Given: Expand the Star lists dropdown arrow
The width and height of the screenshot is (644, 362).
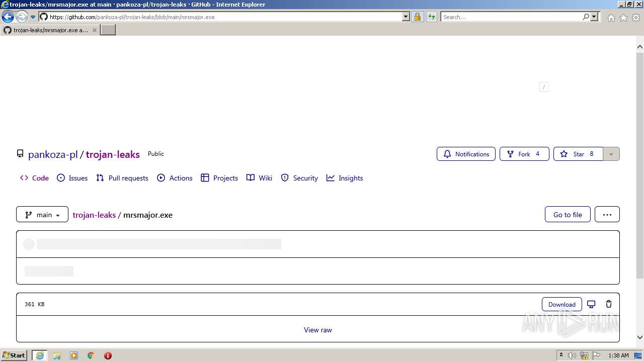Looking at the screenshot, I should (x=611, y=154).
